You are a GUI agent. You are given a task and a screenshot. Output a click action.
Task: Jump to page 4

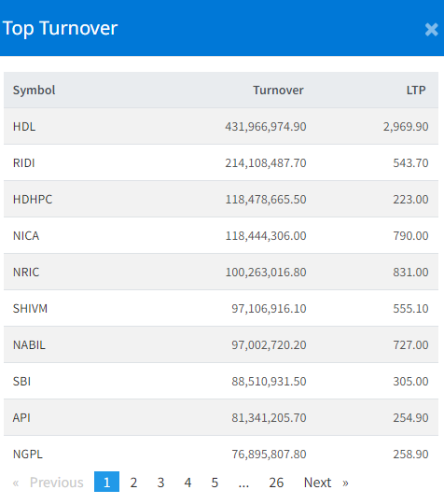point(187,483)
